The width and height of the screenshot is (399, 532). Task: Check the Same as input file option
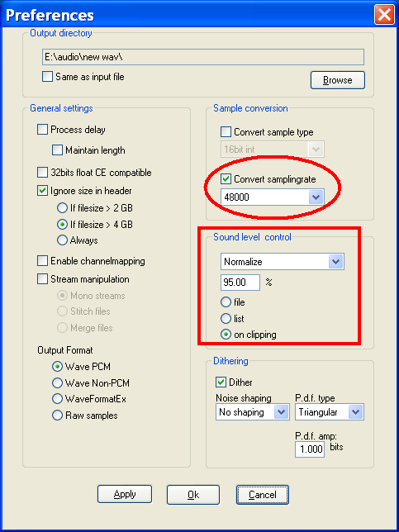[47, 76]
